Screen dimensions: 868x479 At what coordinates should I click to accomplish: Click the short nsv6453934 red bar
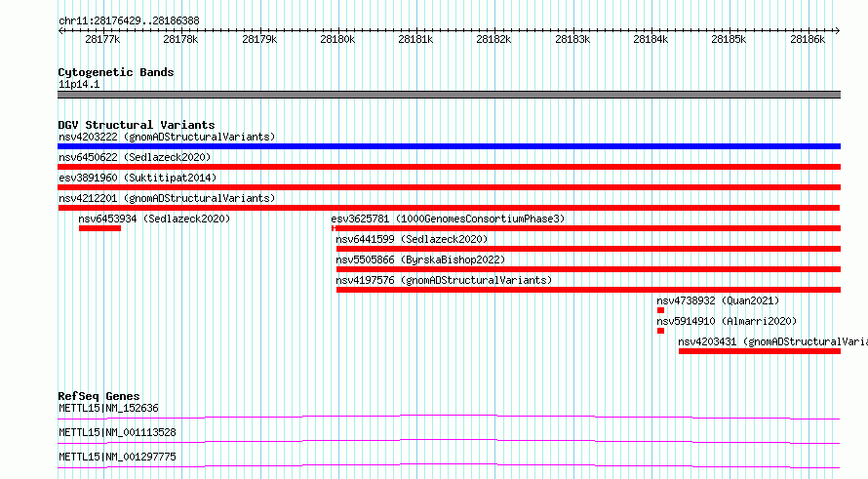(99, 228)
